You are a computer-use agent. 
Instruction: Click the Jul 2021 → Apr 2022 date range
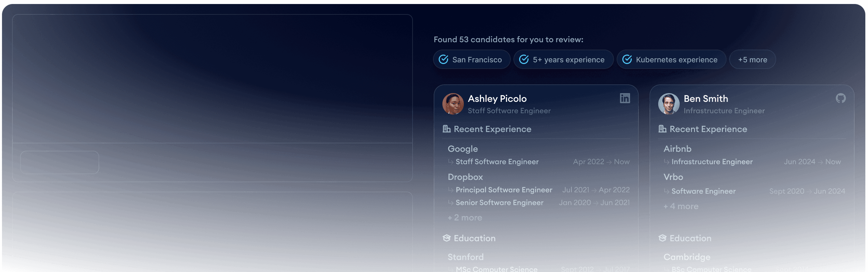pos(596,190)
